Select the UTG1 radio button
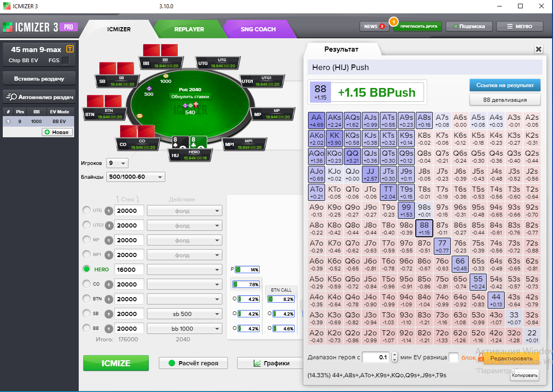Image resolution: width=553 pixels, height=392 pixels. coord(87,225)
